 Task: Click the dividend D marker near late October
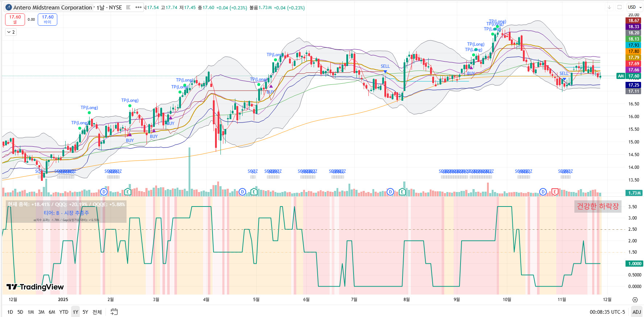point(543,192)
